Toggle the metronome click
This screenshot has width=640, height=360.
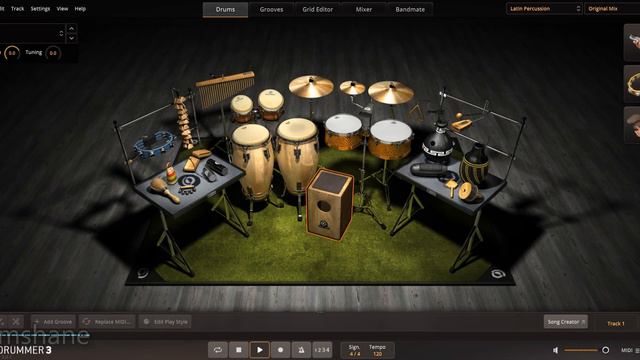click(x=301, y=350)
